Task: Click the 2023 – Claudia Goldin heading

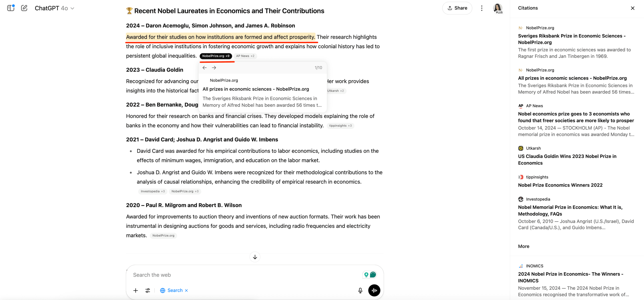Action: [x=154, y=70]
